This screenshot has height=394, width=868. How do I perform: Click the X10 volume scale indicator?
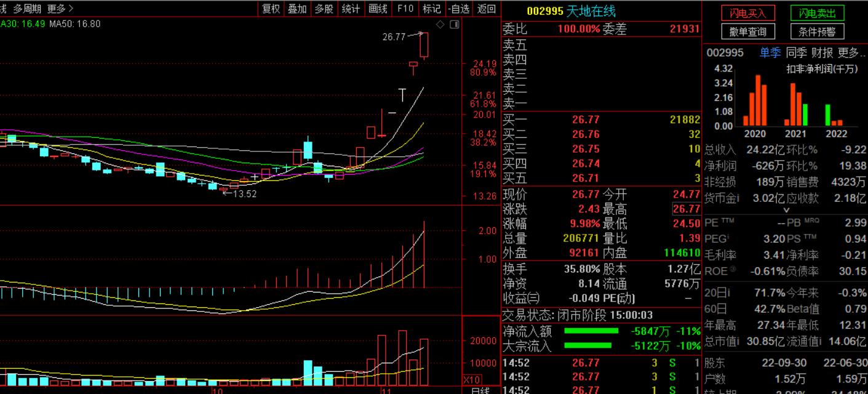pos(472,379)
